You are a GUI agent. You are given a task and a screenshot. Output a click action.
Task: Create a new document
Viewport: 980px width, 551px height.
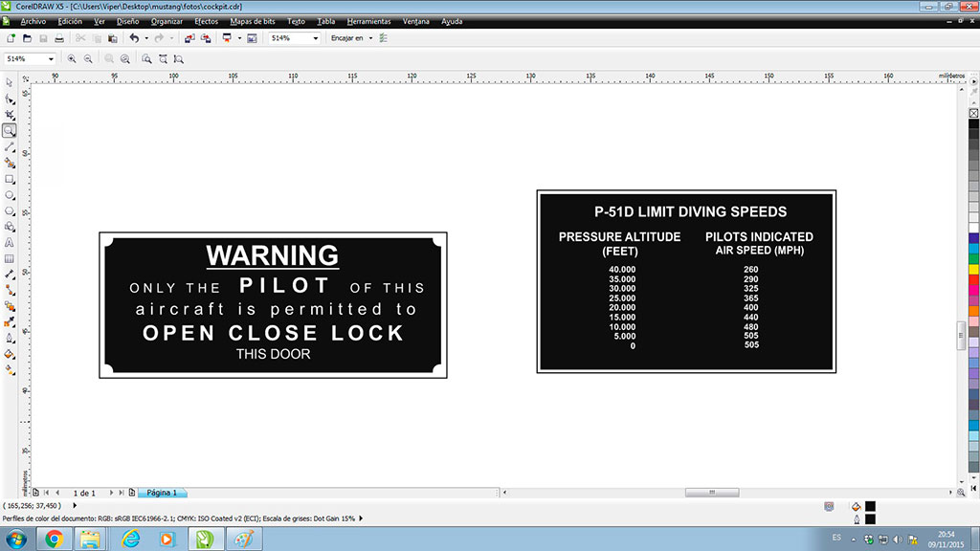click(11, 38)
